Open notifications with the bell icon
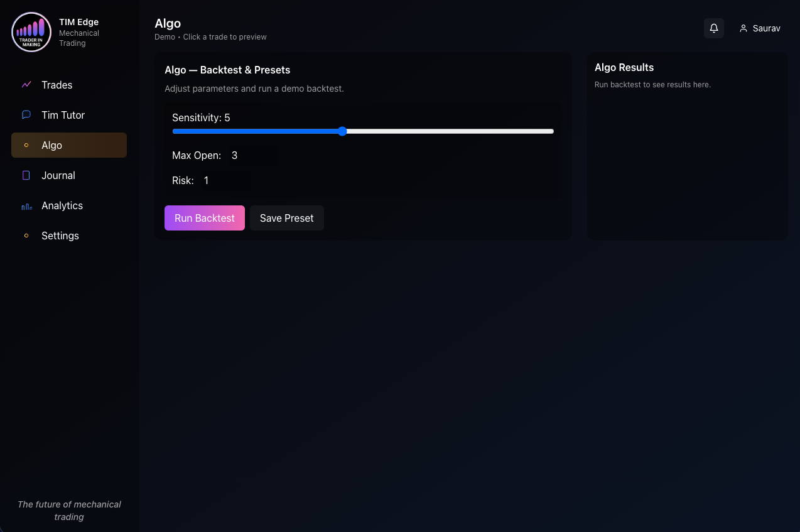Screen dimensions: 800x532 pyautogui.click(x=714, y=28)
